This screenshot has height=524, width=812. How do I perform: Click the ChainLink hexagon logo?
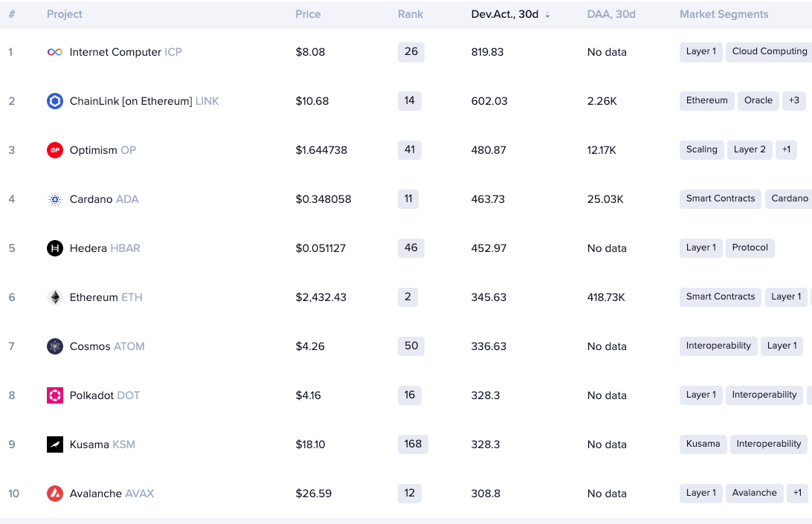[55, 101]
